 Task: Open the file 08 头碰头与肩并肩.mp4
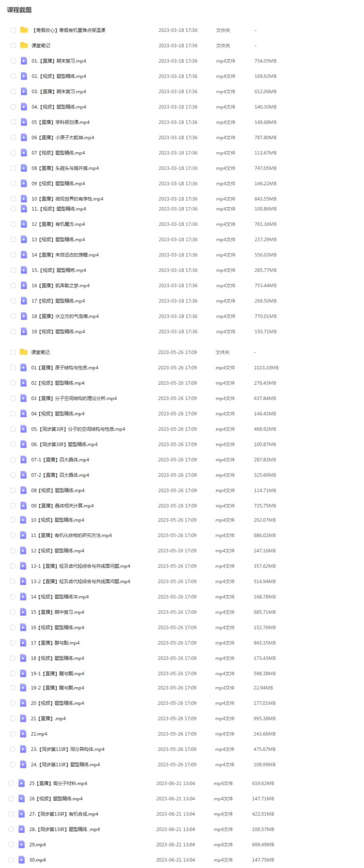(65, 168)
